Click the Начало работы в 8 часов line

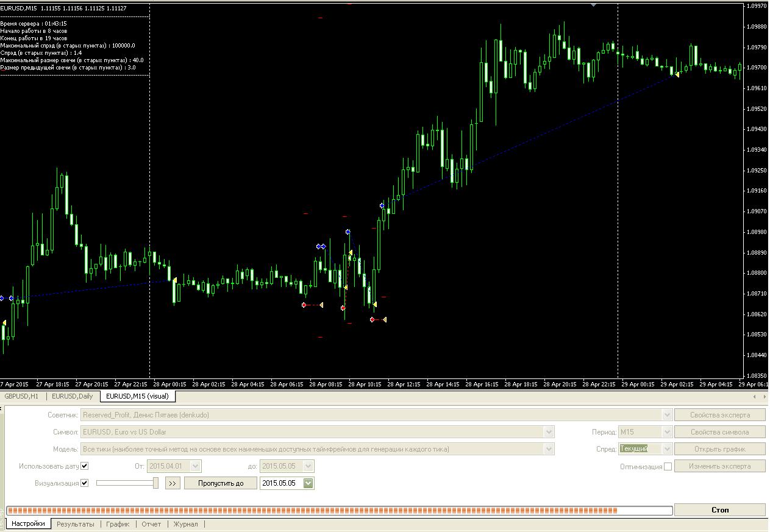[34, 31]
